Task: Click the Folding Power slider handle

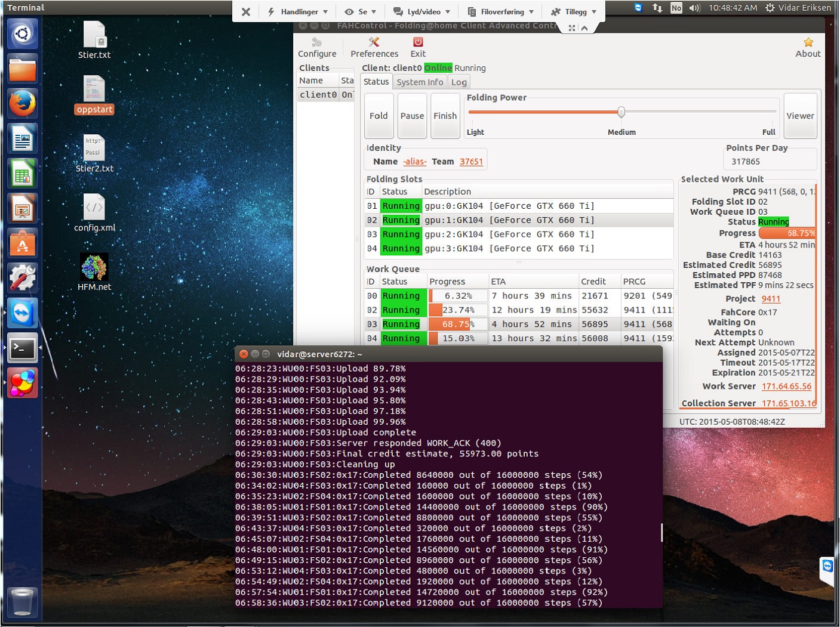Action: [x=621, y=112]
